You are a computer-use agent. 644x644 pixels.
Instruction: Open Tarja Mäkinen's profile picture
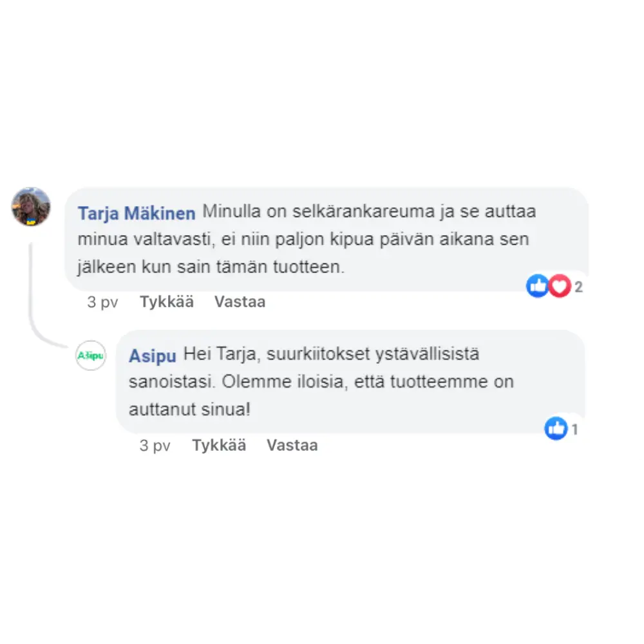click(x=31, y=207)
